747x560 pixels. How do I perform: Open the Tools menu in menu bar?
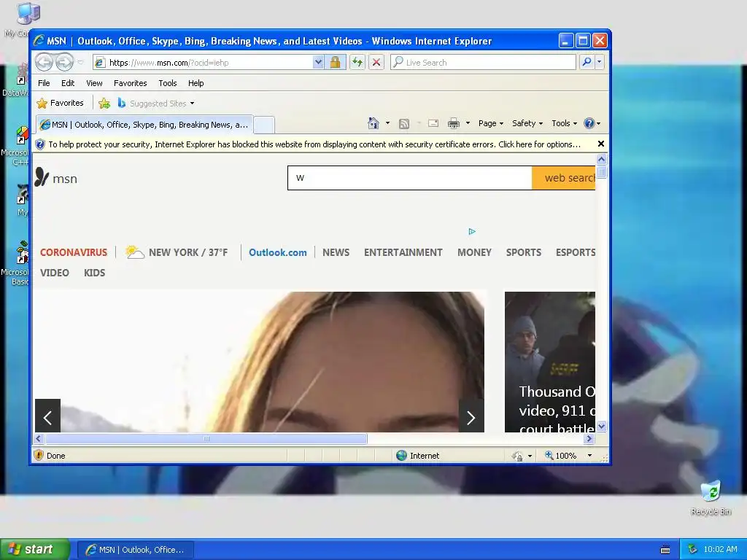click(x=168, y=83)
